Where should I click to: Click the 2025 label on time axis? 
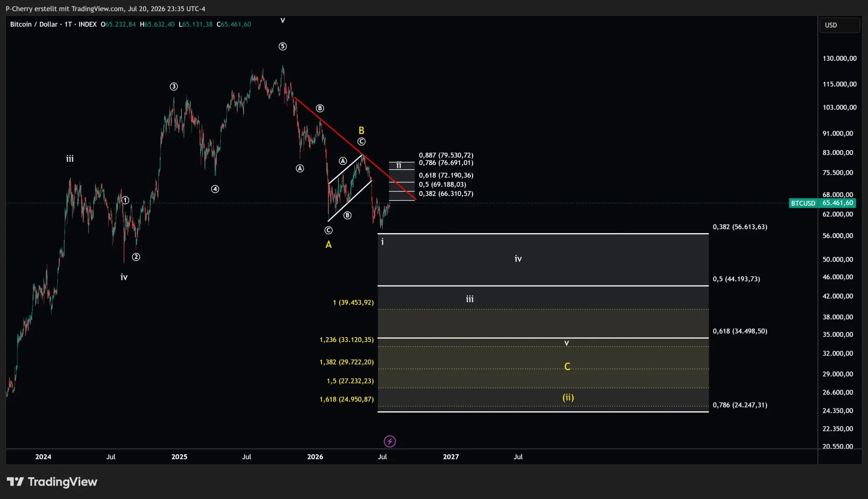click(x=179, y=457)
